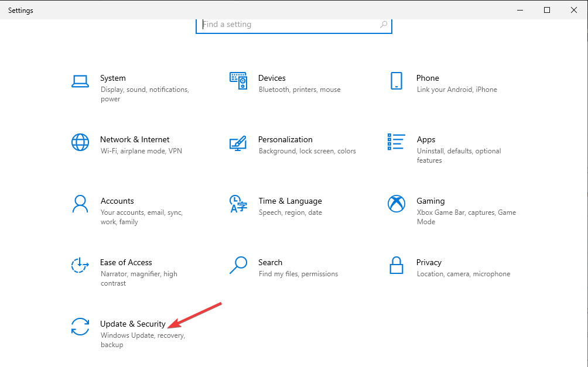
Task: Close the Settings window
Action: (x=574, y=10)
